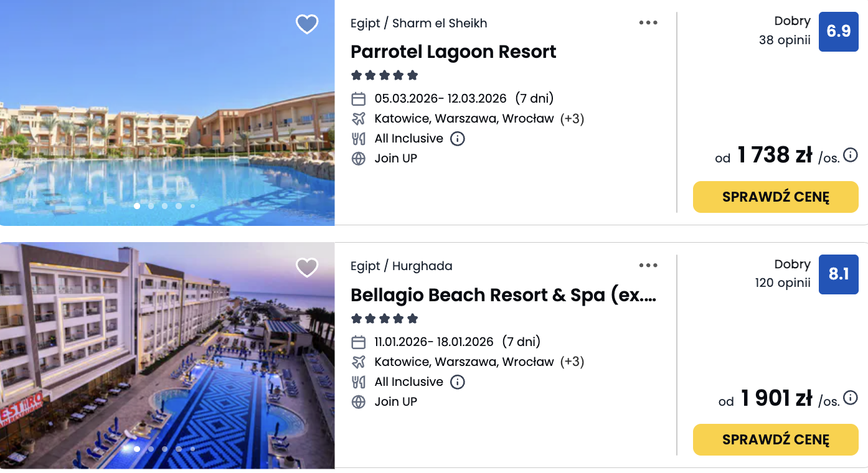This screenshot has height=473, width=868.
Task: Open the three-dot menu on the Parrotel offer
Action: coord(648,22)
